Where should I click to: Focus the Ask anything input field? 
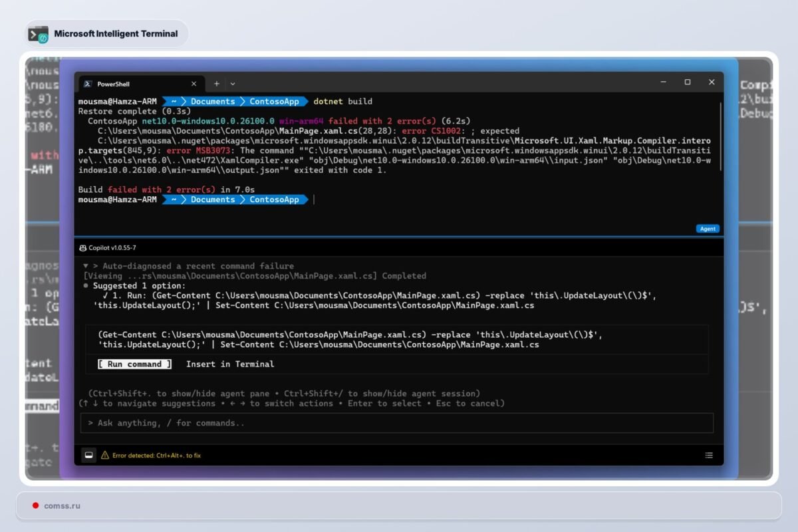(396, 423)
